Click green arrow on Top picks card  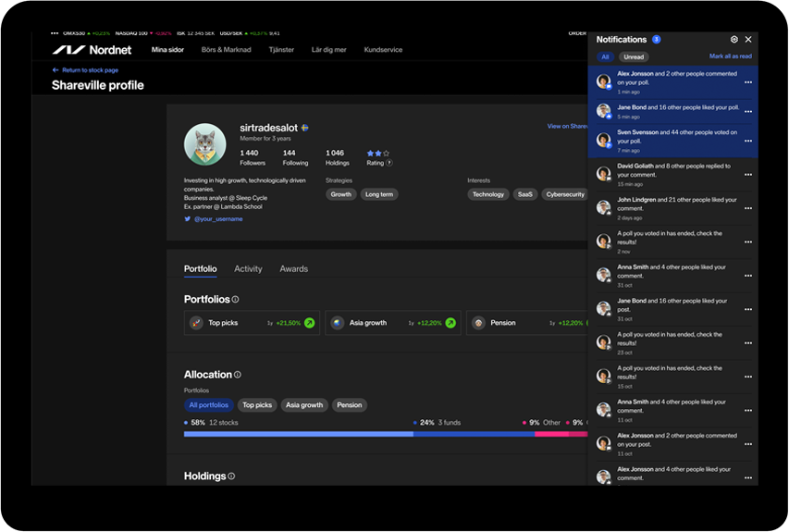pos(310,323)
